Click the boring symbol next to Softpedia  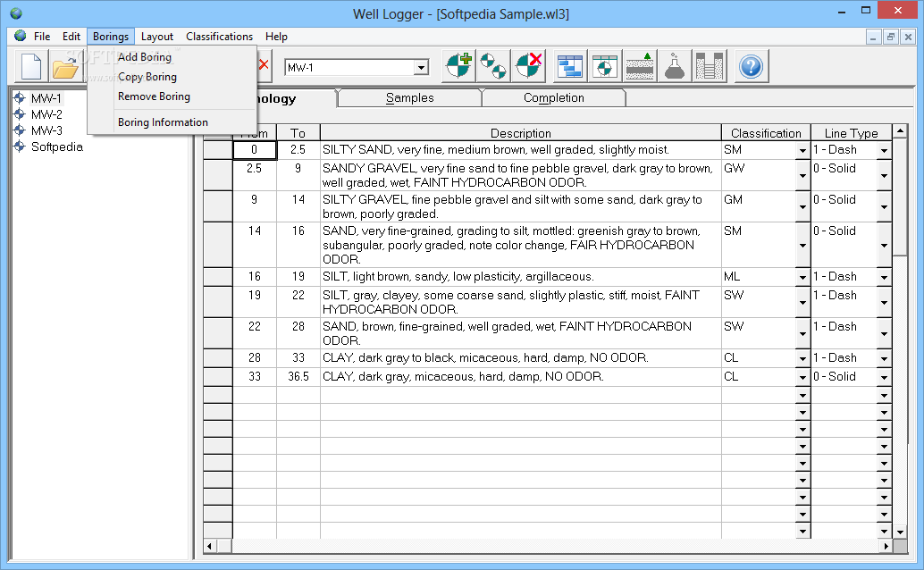pos(20,147)
